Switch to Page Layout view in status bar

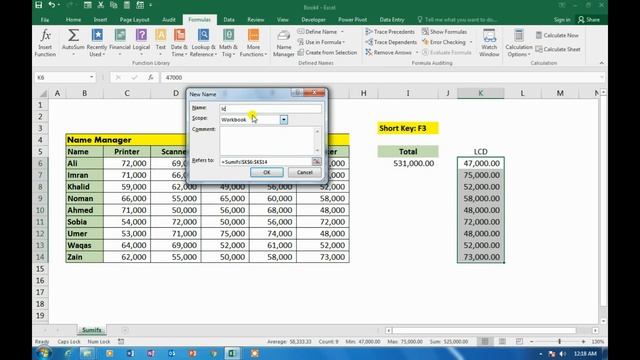502,341
